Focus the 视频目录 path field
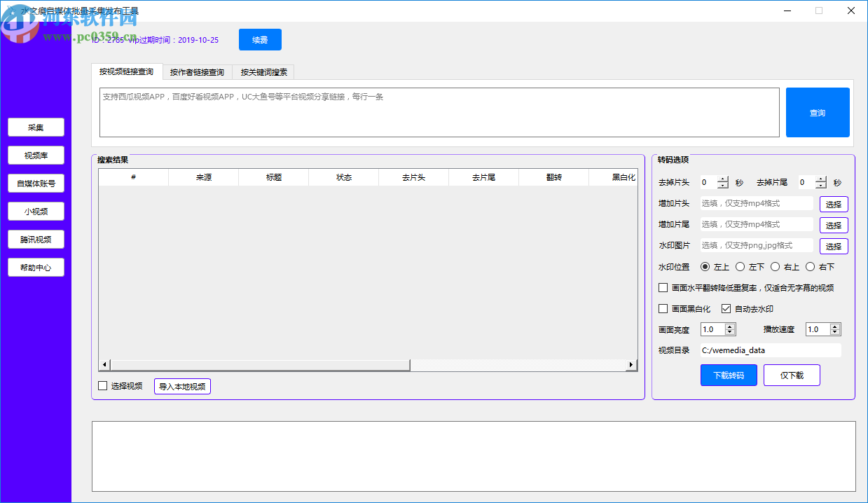This screenshot has width=868, height=503. coord(771,350)
